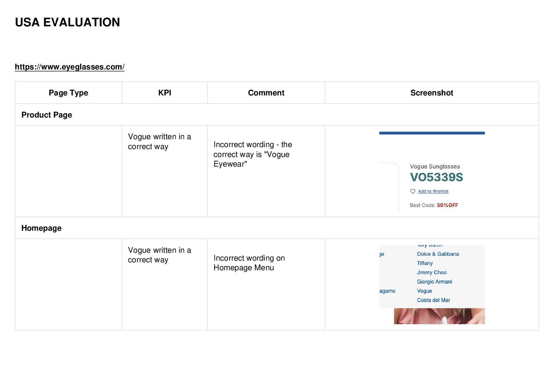Click the Vogue entry in the brand list
The height and width of the screenshot is (392, 554).
point(424,291)
